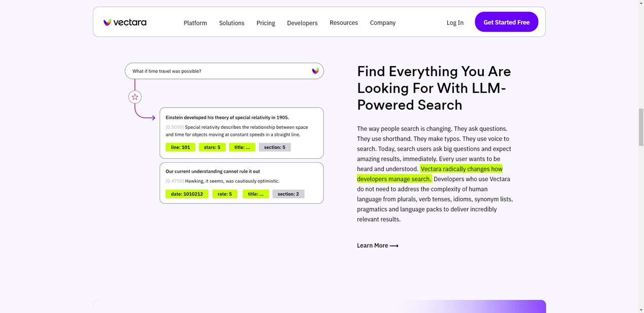Open the Resources menu
This screenshot has width=644, height=313.
click(344, 23)
